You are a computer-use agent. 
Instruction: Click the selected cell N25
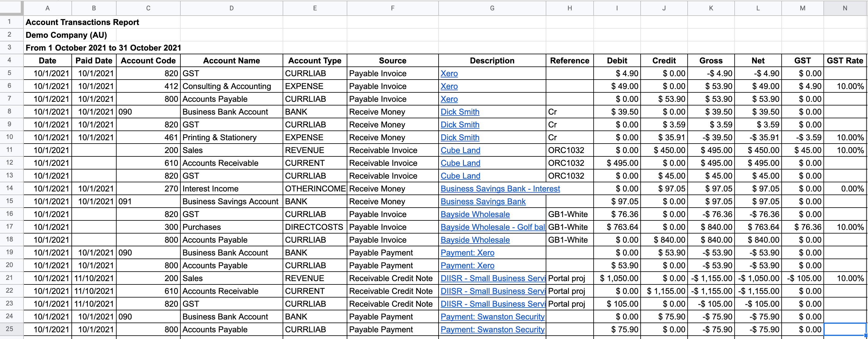[845, 329]
